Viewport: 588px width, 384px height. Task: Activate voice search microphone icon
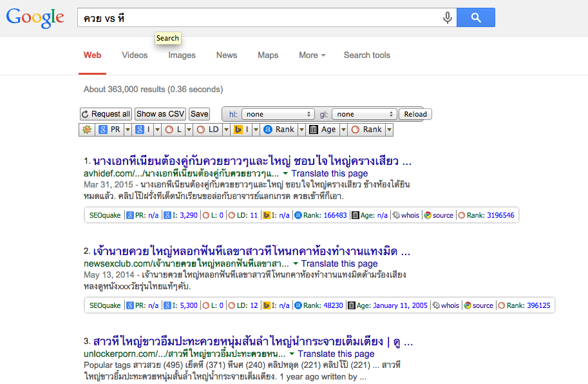click(447, 17)
